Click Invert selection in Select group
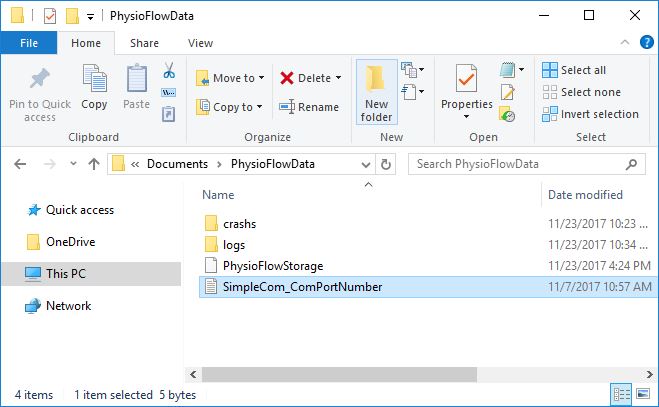The height and width of the screenshot is (407, 659). [590, 114]
